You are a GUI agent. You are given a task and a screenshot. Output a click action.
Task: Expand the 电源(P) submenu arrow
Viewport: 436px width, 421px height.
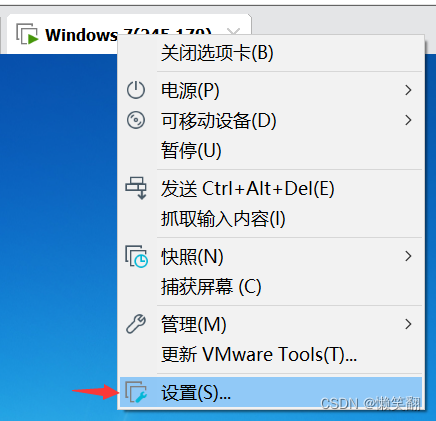(x=408, y=90)
